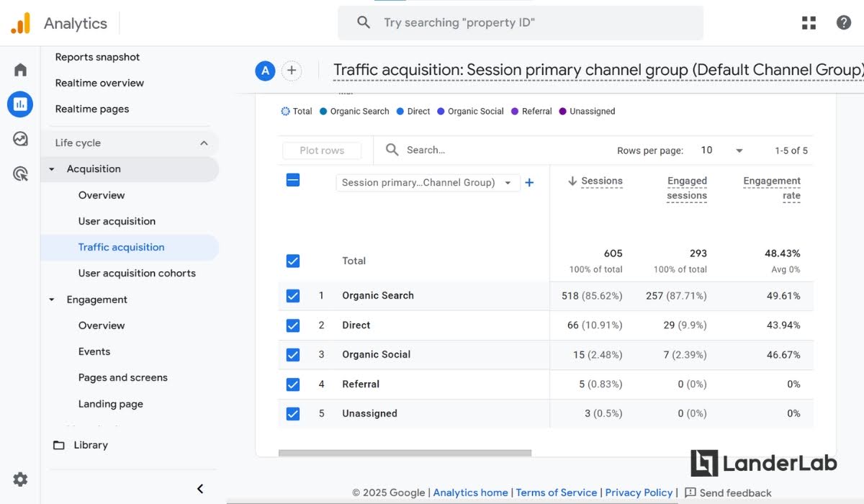
Task: Uncheck the Referral row checkbox
Action: (293, 384)
